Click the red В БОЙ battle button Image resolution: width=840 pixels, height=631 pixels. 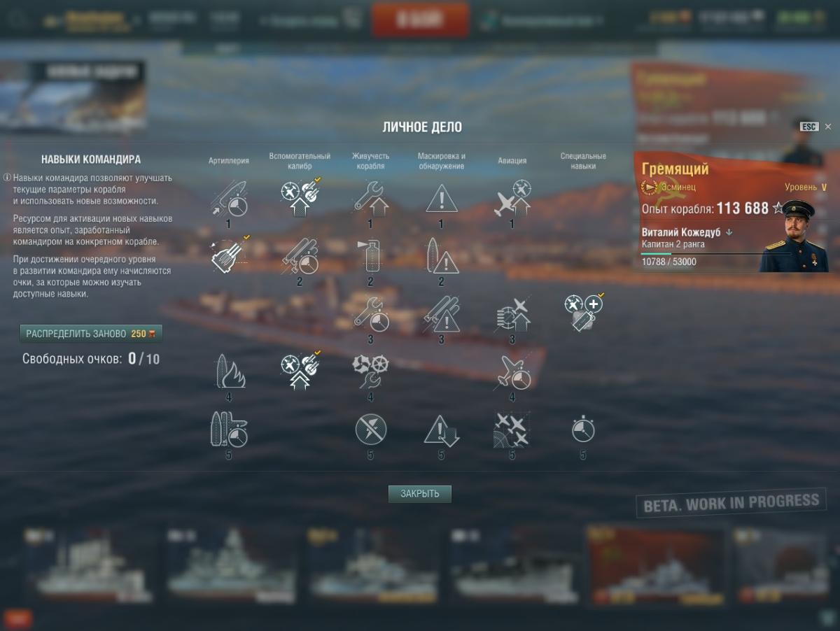click(x=421, y=20)
